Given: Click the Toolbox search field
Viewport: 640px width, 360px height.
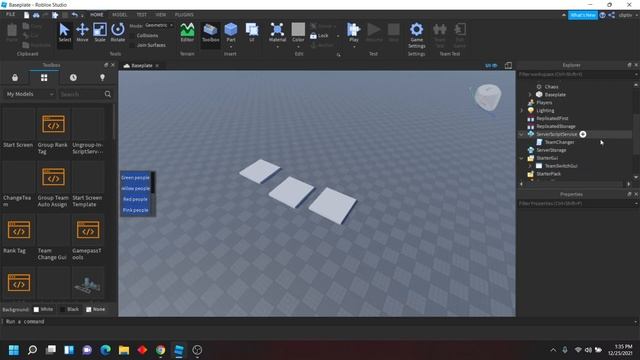Looking at the screenshot, I should 81,94.
